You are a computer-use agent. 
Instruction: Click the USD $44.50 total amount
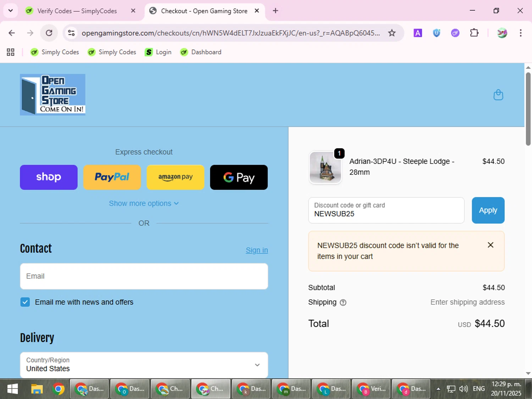[481, 323]
